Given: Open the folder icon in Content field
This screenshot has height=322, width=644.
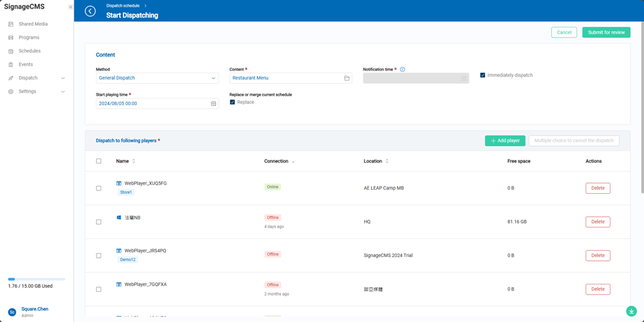Looking at the screenshot, I should point(347,78).
